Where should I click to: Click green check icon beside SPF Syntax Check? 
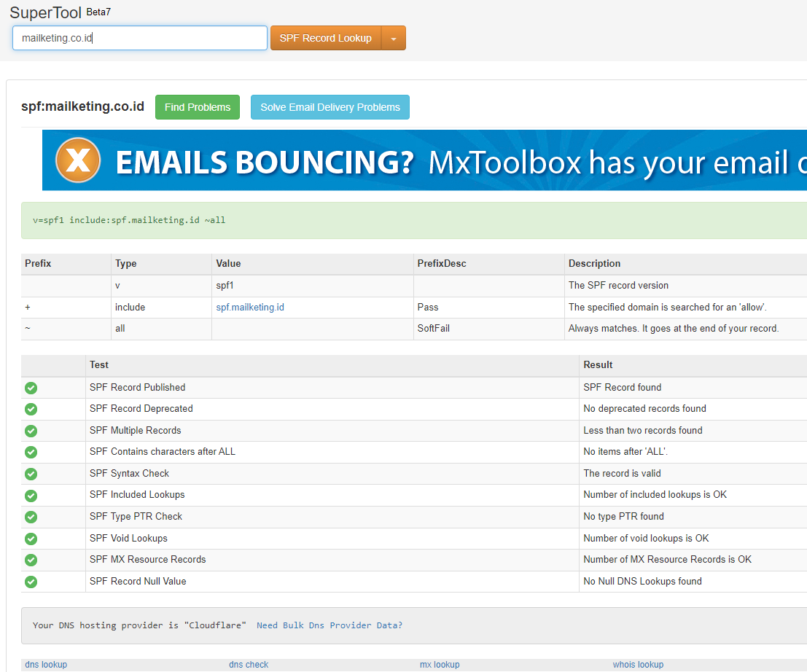(31, 474)
